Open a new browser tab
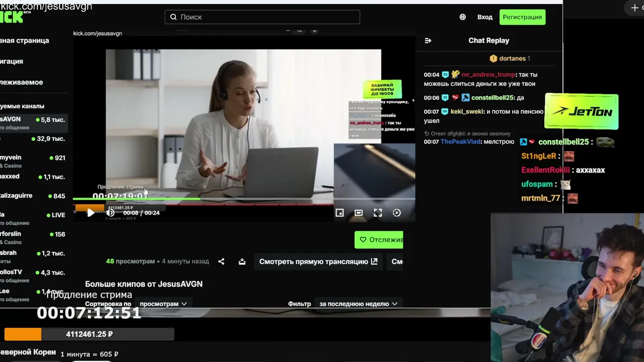Viewport: 644px width, 362px height. 634,8
